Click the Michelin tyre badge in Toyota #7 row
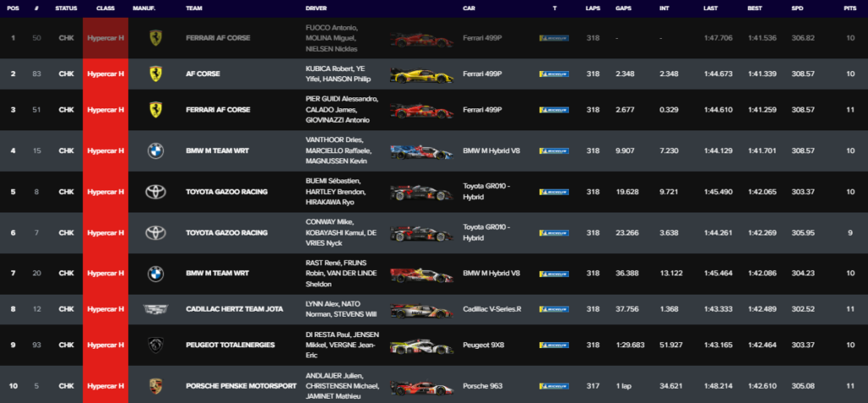This screenshot has height=403, width=868. (x=554, y=233)
